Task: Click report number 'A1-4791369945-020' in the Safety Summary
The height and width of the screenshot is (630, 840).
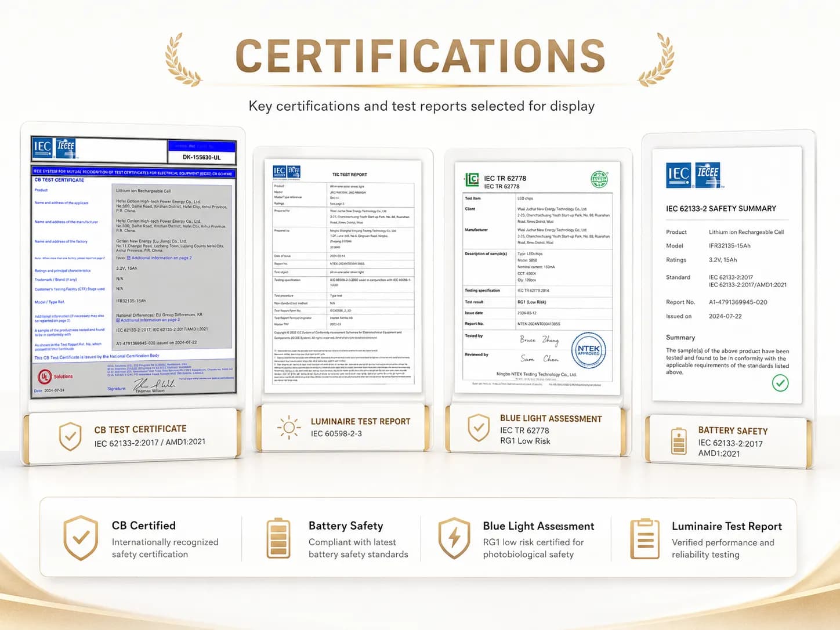Action: click(738, 302)
